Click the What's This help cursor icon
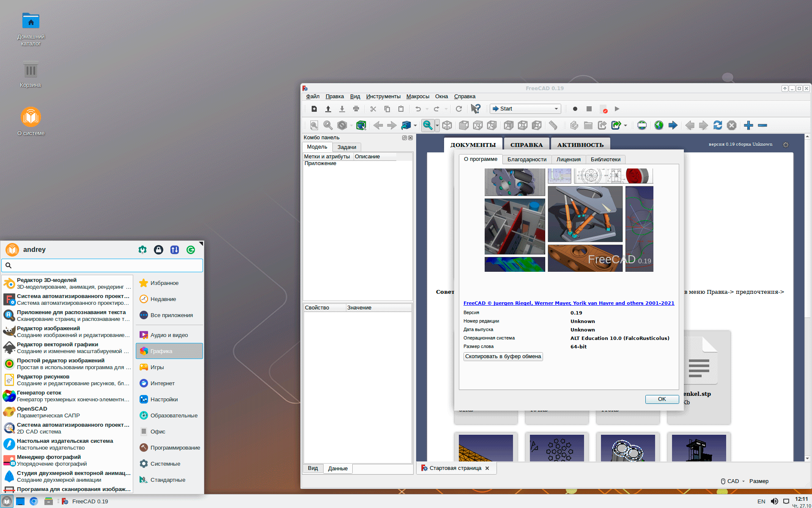Viewport: 812px width, 508px height. (476, 109)
